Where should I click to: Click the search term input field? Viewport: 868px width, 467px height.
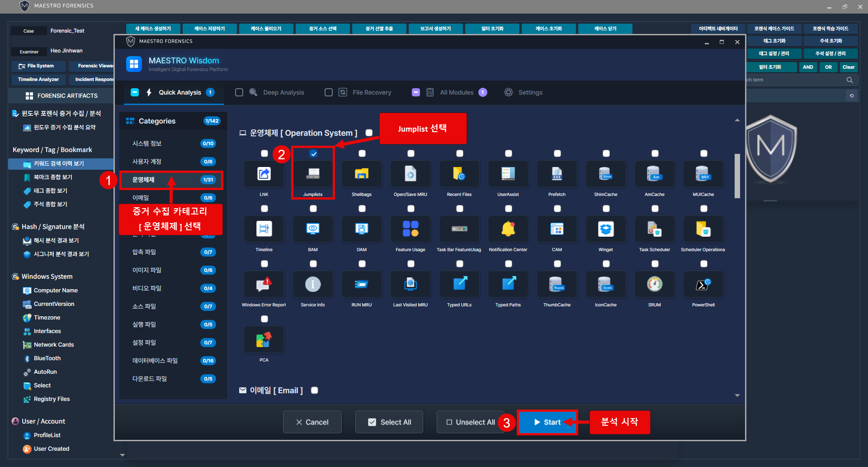[x=796, y=80]
